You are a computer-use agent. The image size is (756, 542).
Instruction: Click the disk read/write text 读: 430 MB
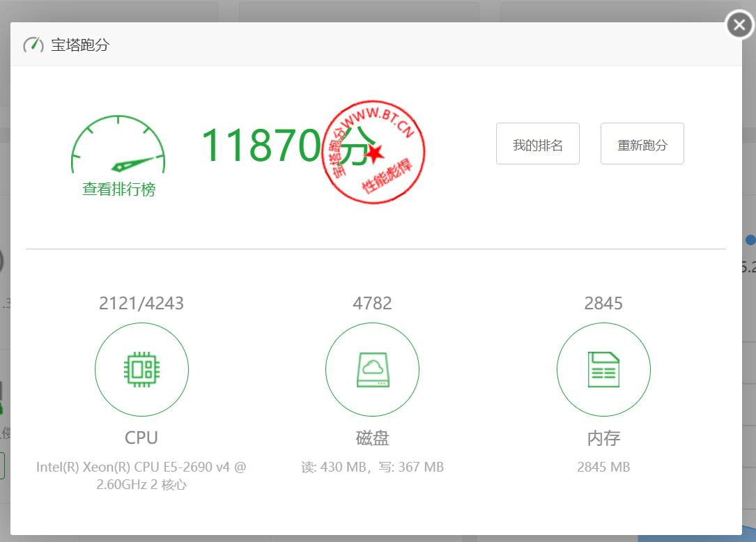point(372,467)
